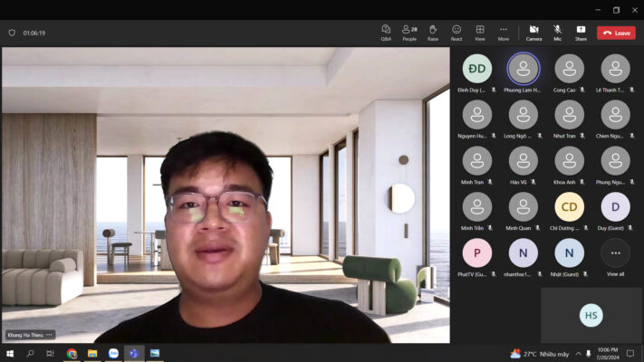Select the N avatar for Nhật (Guest)

569,252
